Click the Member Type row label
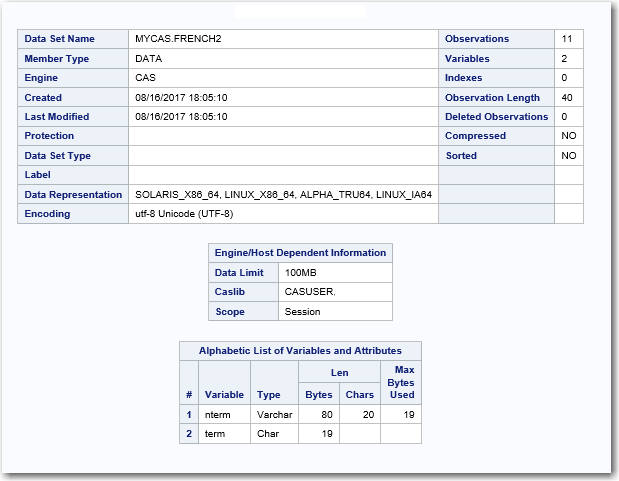This screenshot has height=481, width=619. click(56, 59)
